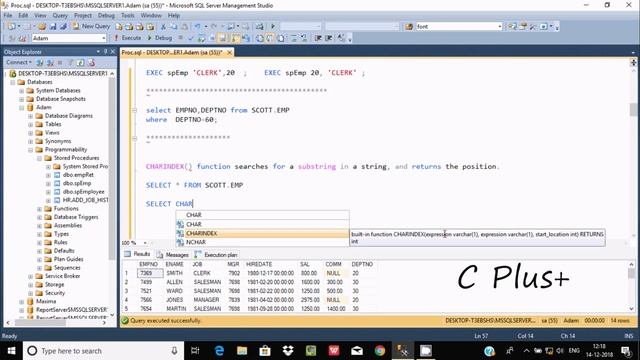Click the Save icon in toolbar
Image resolution: width=640 pixels, height=360 pixels.
(53, 27)
